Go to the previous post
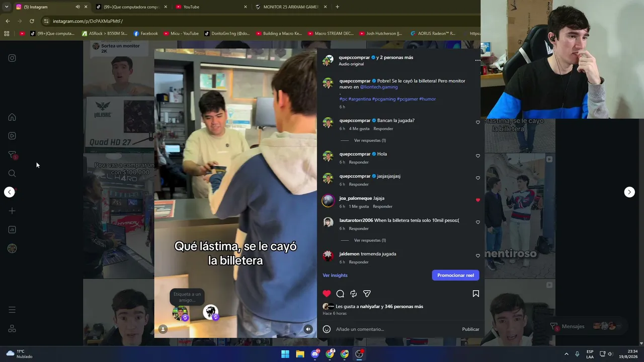 click(x=10, y=192)
